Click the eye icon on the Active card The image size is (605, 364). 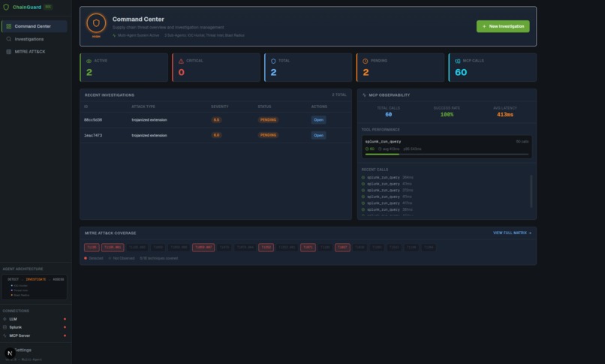click(x=89, y=61)
